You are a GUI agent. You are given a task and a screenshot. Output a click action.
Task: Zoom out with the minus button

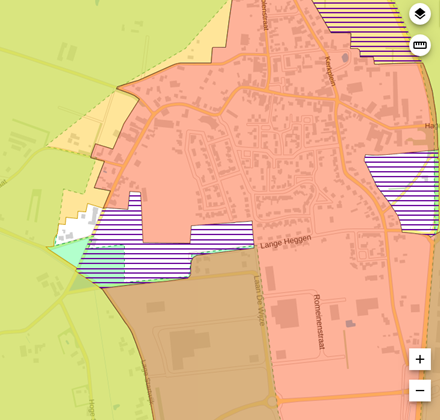tap(420, 390)
